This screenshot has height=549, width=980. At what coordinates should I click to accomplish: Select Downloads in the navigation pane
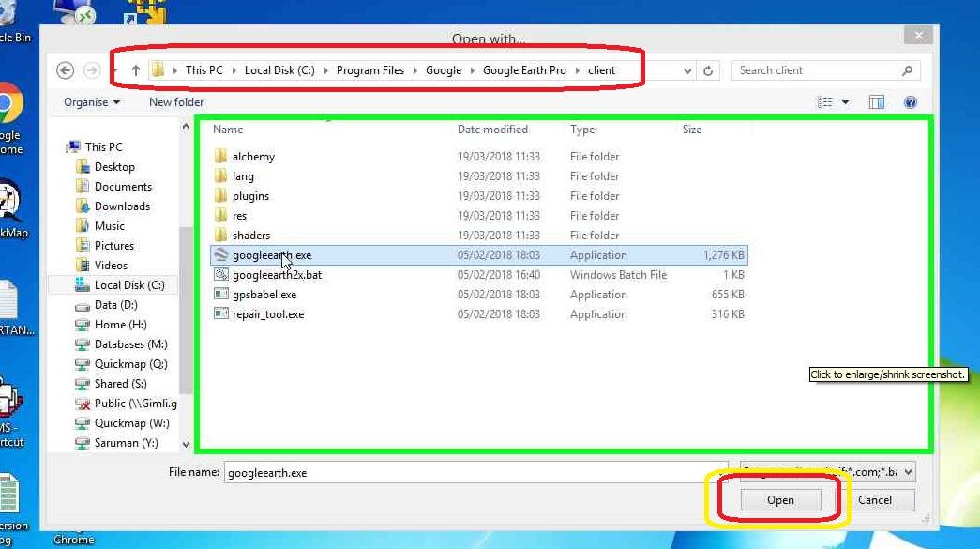pos(122,206)
